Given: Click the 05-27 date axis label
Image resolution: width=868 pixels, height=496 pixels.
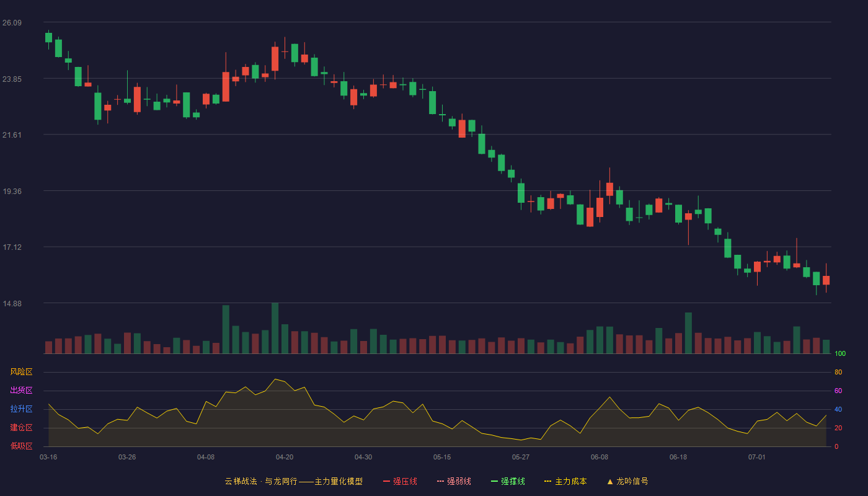Looking at the screenshot, I should click(x=521, y=457).
